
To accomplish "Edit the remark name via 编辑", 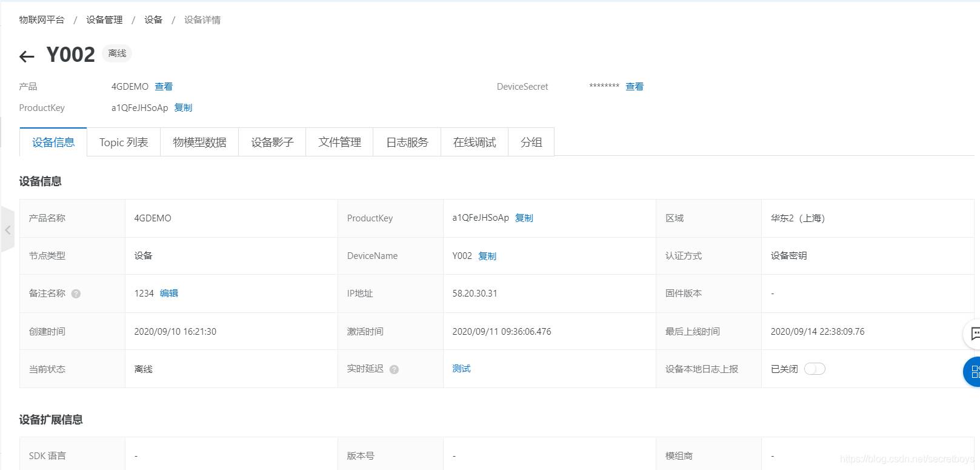I will tap(169, 293).
